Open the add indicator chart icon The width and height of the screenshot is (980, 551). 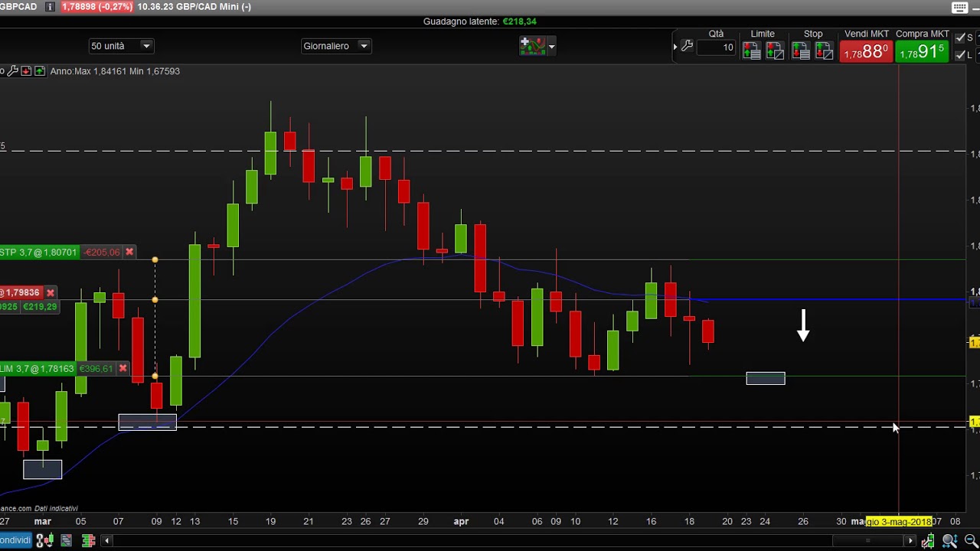point(532,46)
